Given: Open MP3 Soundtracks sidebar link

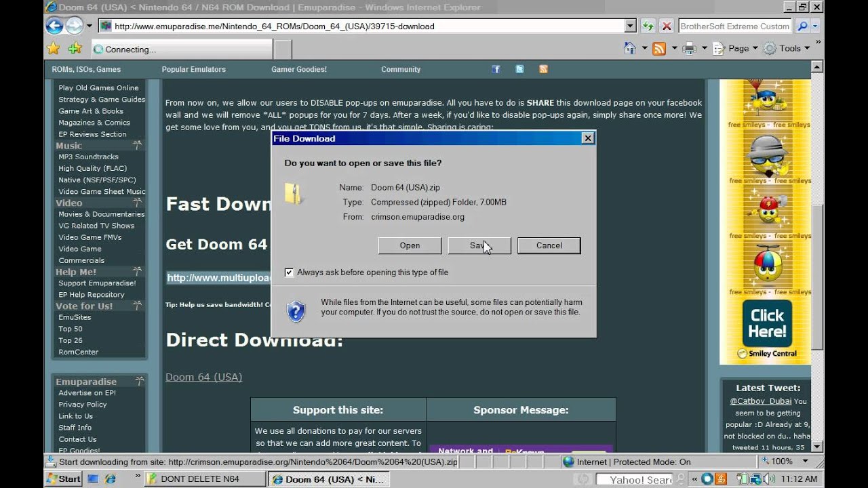Looking at the screenshot, I should click(88, 157).
